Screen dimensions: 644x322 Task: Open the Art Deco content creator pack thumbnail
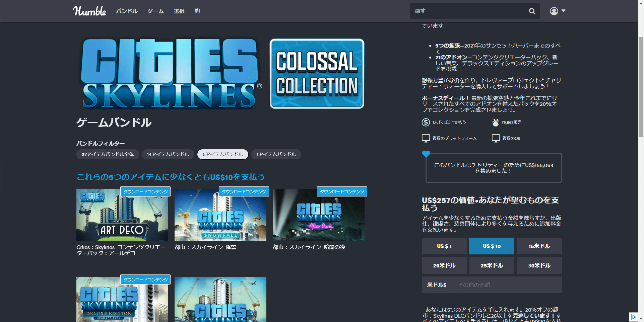122,215
